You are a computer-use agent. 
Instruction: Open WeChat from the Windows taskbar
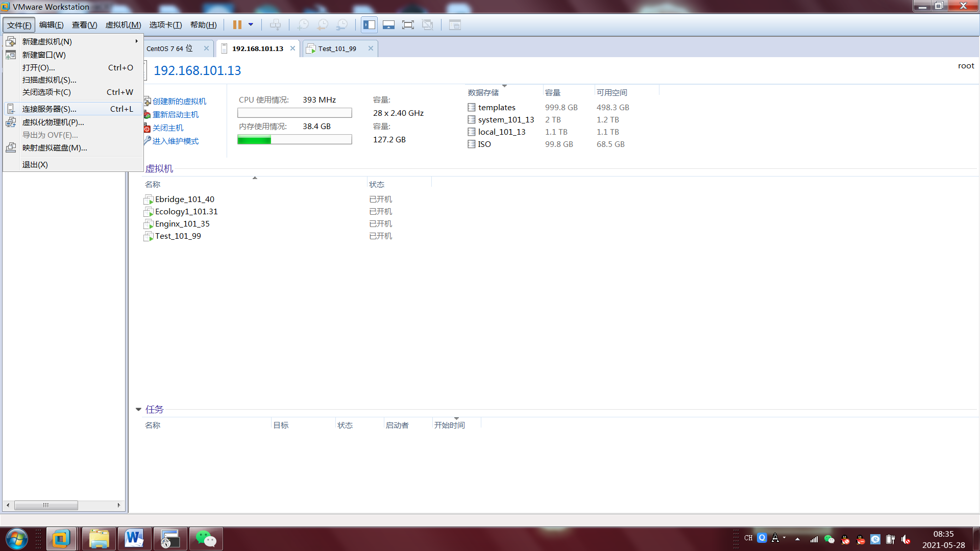point(206,539)
